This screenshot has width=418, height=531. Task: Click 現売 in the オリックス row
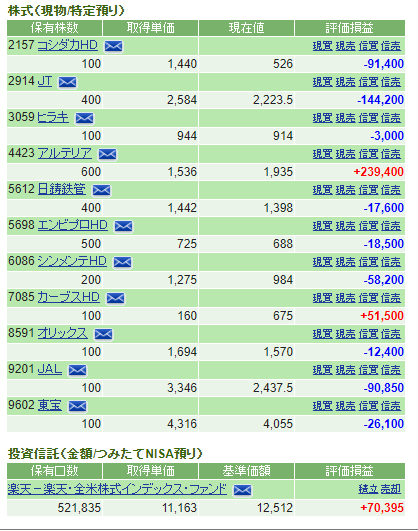[346, 334]
